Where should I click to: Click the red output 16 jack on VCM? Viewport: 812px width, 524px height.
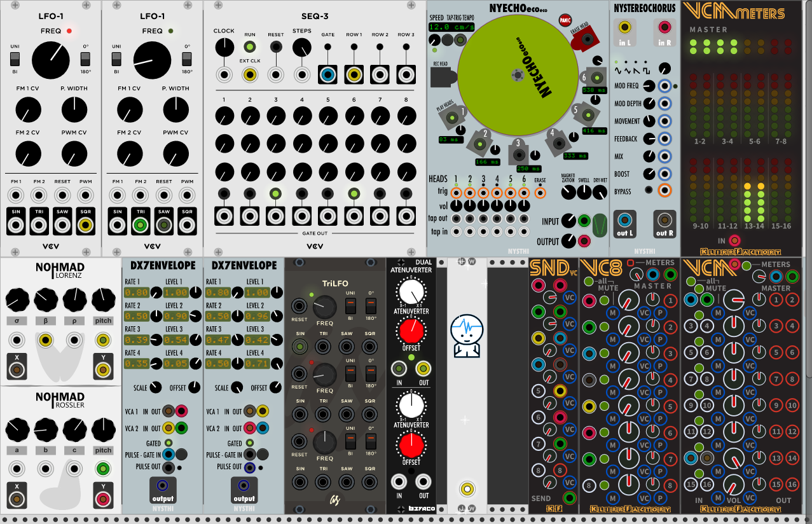(x=791, y=485)
